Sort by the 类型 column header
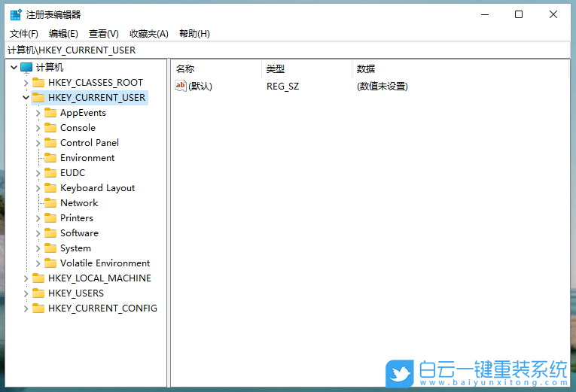This screenshot has height=392, width=576. (306, 68)
